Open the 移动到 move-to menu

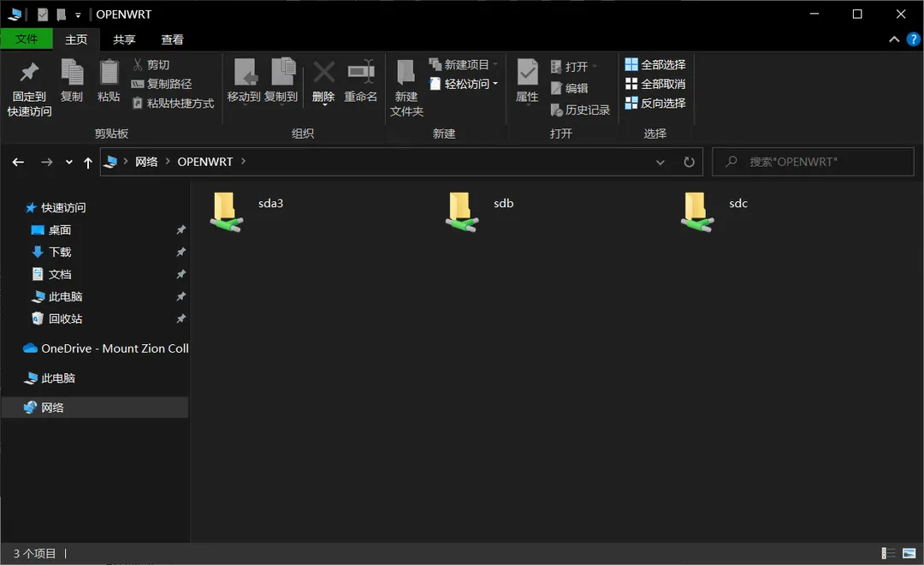pyautogui.click(x=244, y=81)
